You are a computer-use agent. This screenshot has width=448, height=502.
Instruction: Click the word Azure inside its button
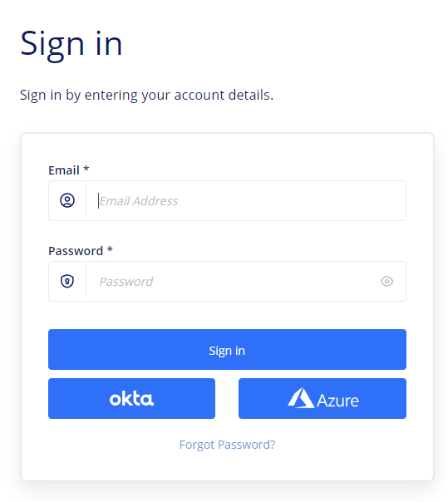(337, 401)
